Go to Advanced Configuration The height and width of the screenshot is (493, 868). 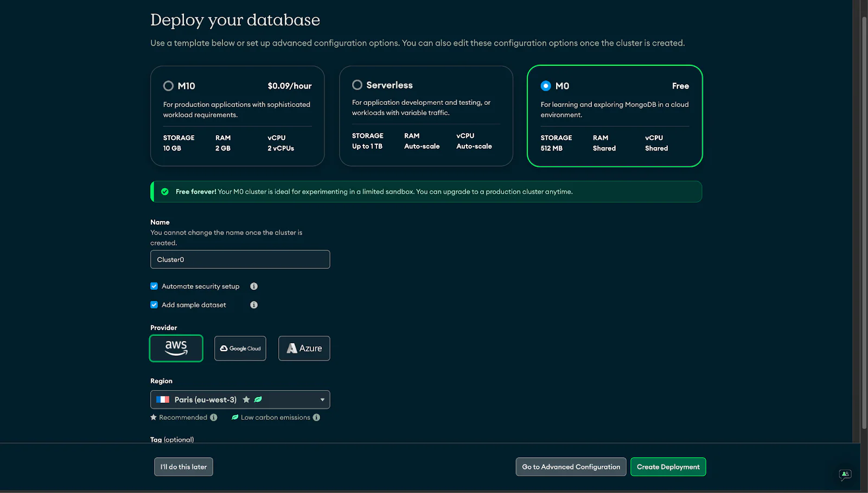(571, 467)
